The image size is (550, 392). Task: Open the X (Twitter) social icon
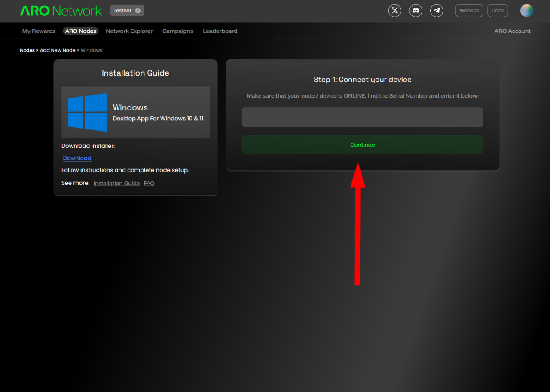(394, 11)
